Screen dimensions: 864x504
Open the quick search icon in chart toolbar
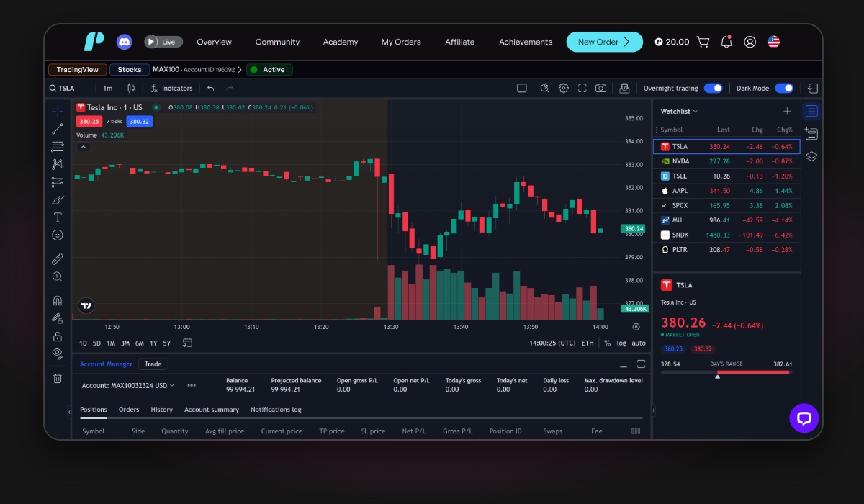pos(545,88)
